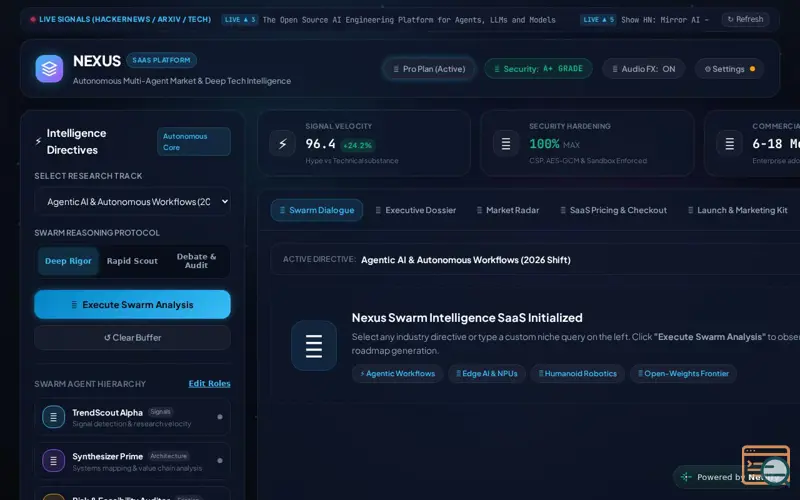Image resolution: width=800 pixels, height=500 pixels.
Task: Open the SaaS Pricing & Checkout tab
Action: 614,210
